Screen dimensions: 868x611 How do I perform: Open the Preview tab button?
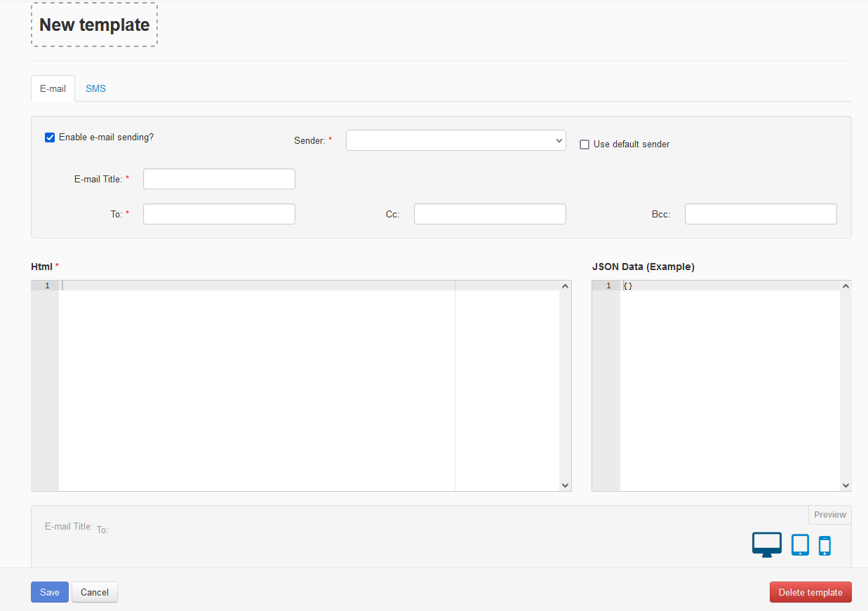pyautogui.click(x=829, y=515)
